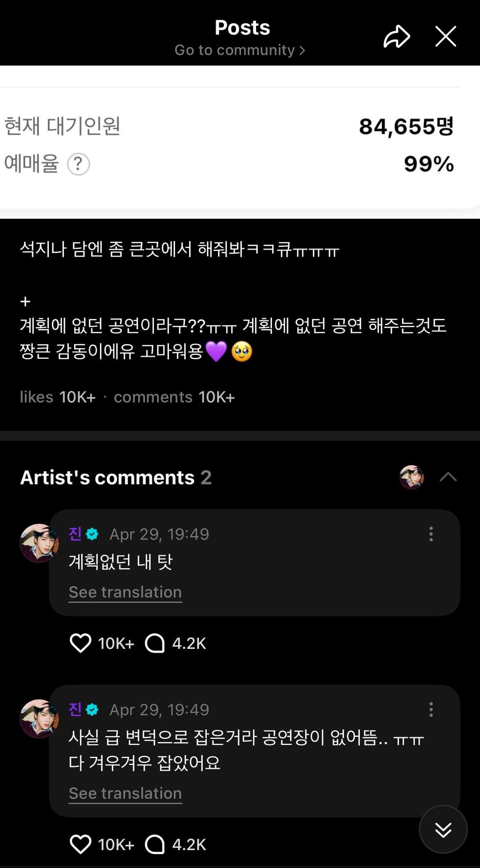Like the second comment with heart icon

80,844
